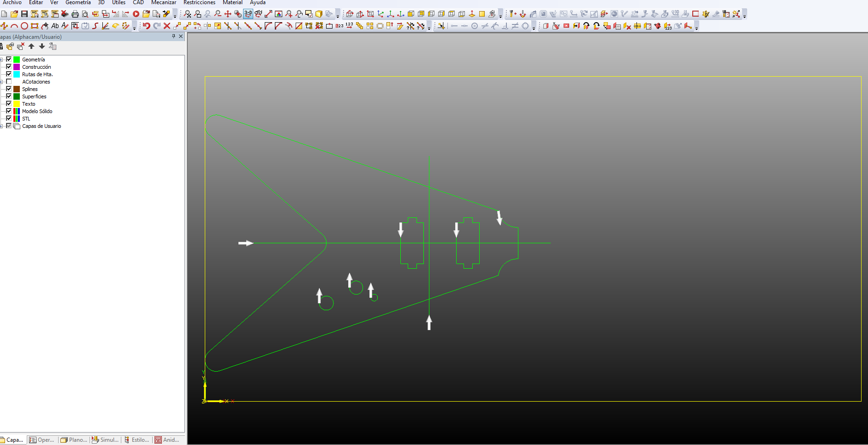Toggle STL layer checkbox
Viewport: 868px width, 445px height.
point(9,118)
